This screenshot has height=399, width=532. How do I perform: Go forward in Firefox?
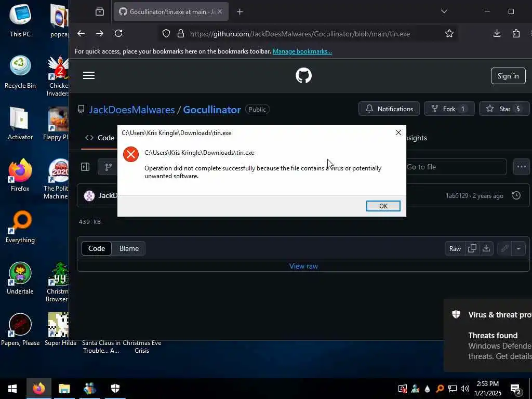point(100,33)
